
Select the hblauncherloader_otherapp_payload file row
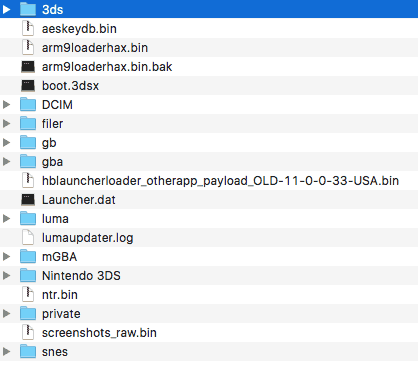coord(209,181)
